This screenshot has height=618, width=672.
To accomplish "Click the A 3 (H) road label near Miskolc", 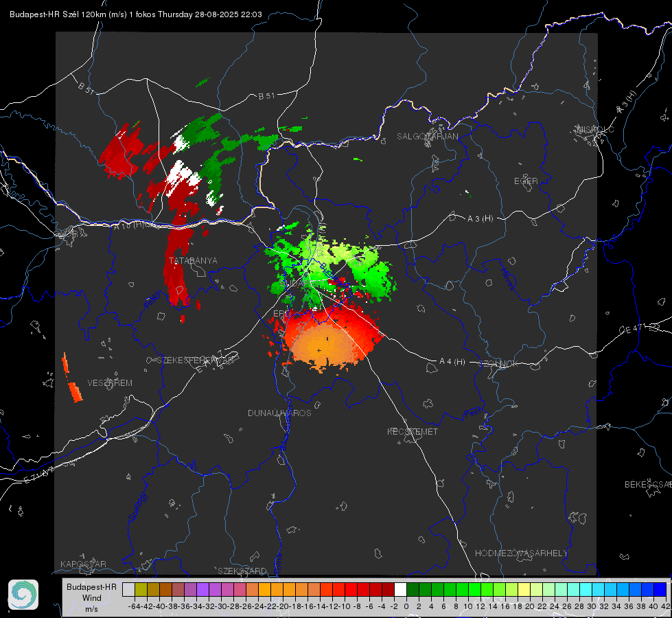I will tap(627, 102).
